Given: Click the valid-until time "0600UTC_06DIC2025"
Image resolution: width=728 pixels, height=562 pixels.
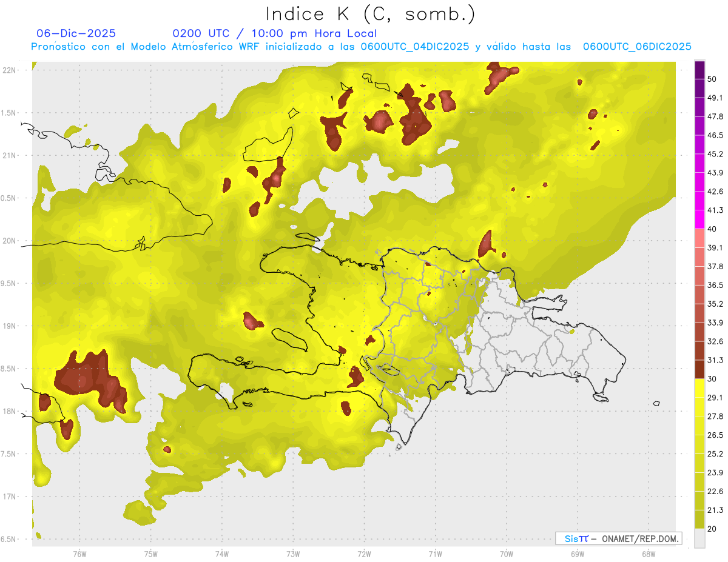Looking at the screenshot, I should [637, 47].
